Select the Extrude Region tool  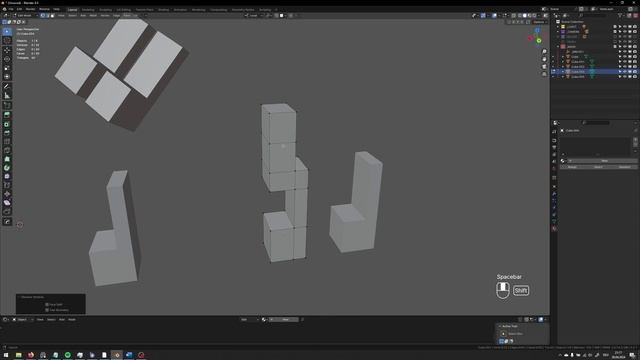(7, 115)
